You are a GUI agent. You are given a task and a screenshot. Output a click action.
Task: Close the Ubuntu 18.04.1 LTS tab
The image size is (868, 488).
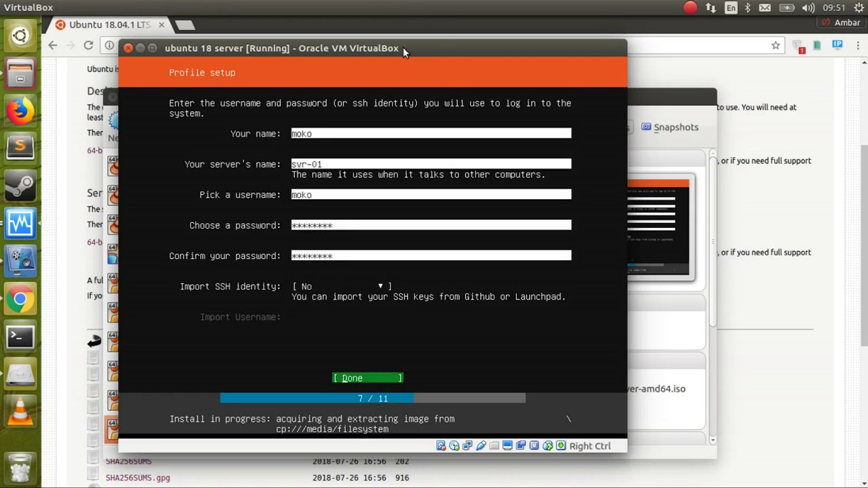point(161,25)
